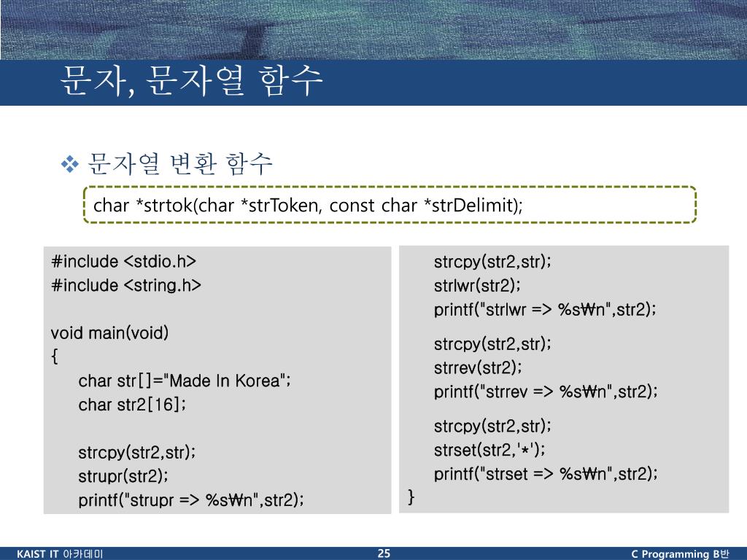Select the line char str[]="Made In Korea";
747x560 pixels.
pos(185,381)
